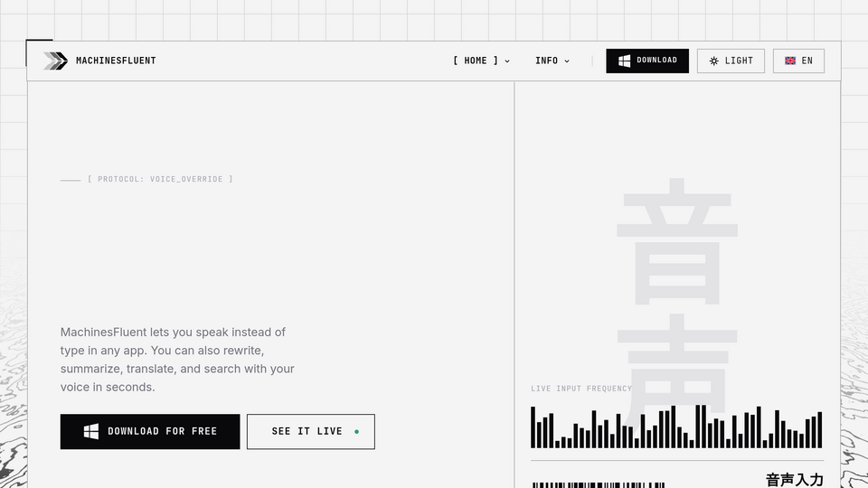Open the INFO navigation menu

552,61
